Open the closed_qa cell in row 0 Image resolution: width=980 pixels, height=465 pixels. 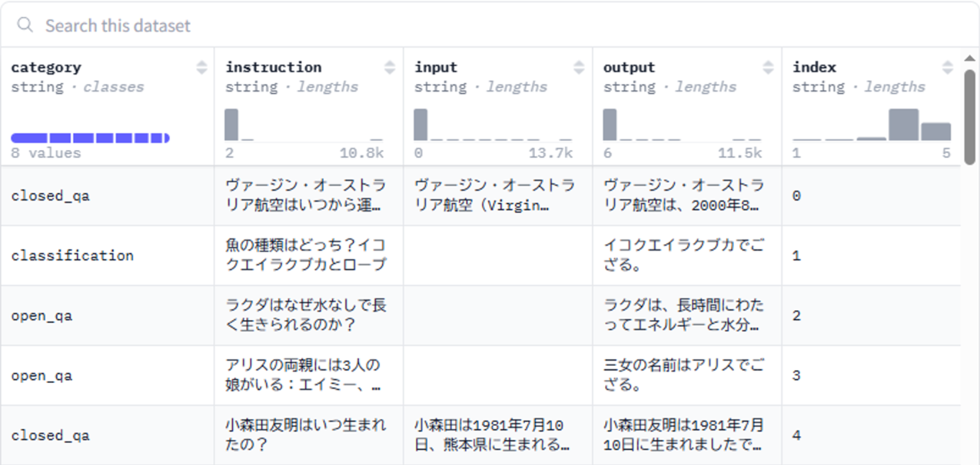[50, 196]
